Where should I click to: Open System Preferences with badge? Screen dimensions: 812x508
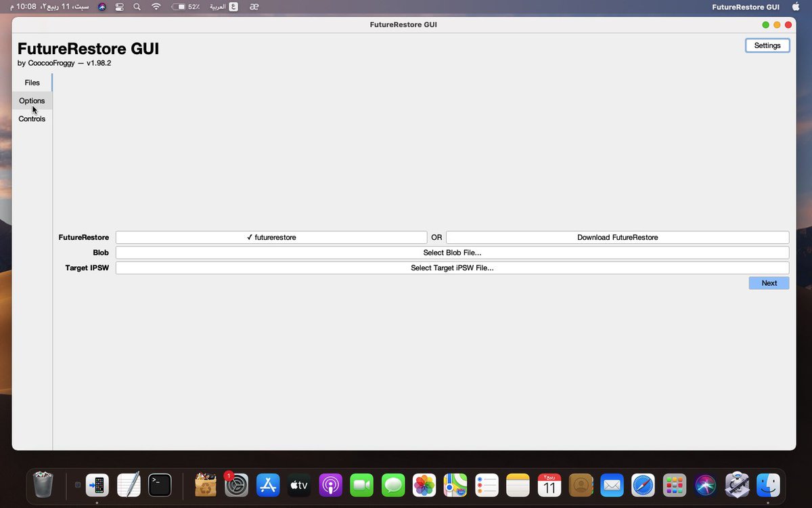tap(236, 485)
